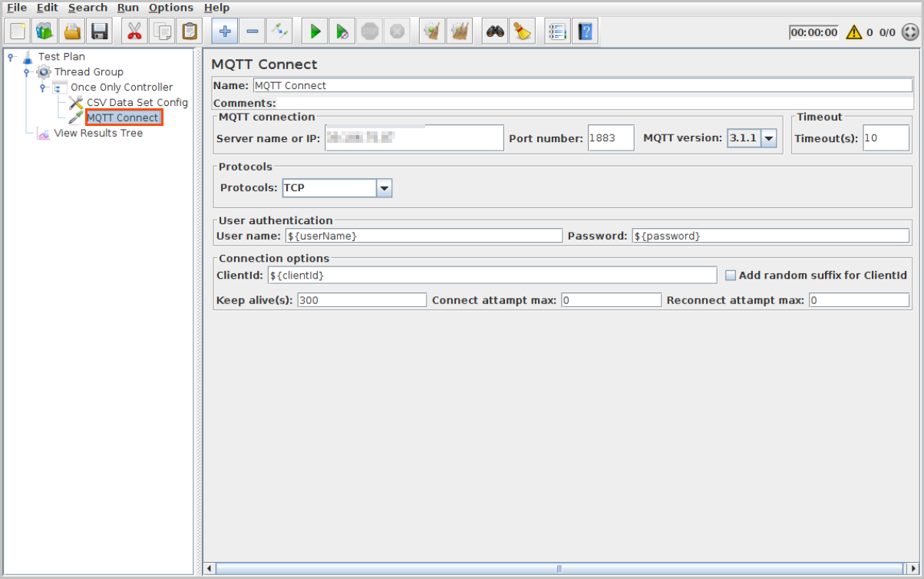The height and width of the screenshot is (579, 924).
Task: Select Test Plan in the tree
Action: 61,56
